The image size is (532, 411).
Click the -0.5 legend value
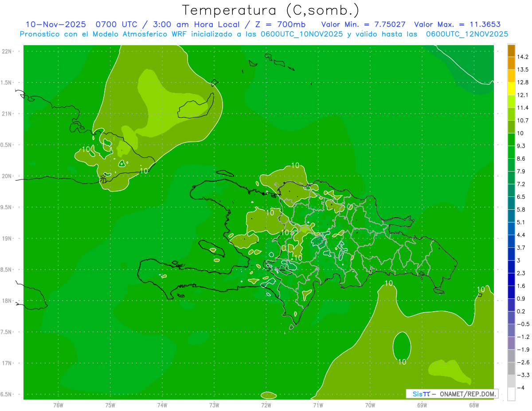(x=523, y=324)
